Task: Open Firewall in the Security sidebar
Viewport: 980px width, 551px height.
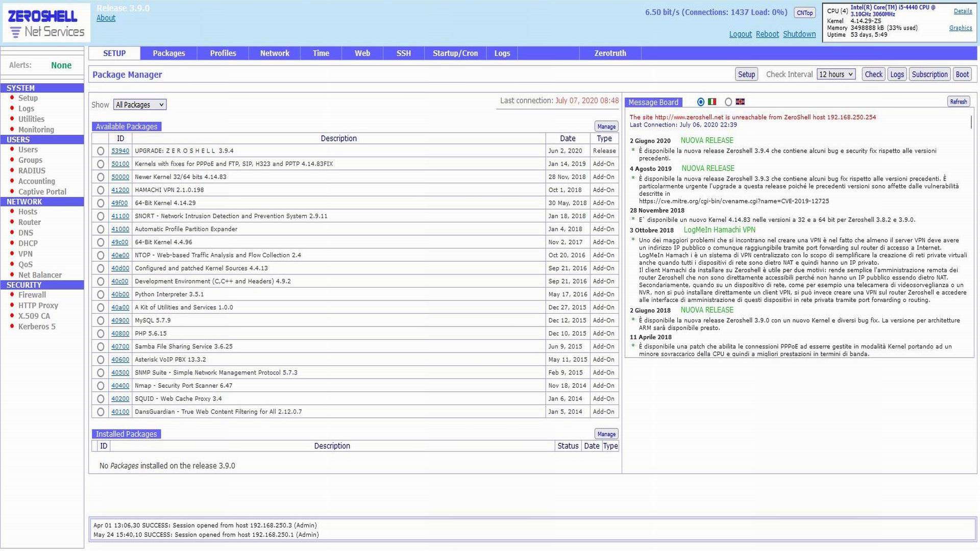Action: [32, 295]
